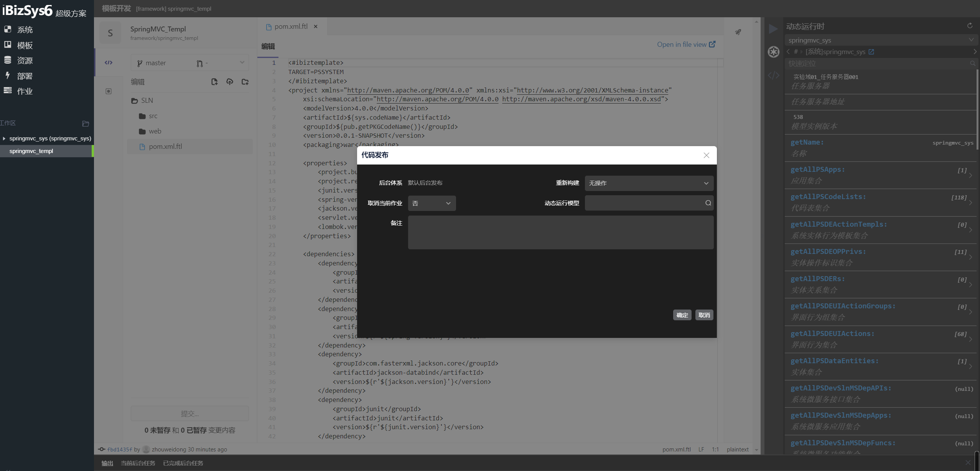Click the 备注 text area
Image resolution: width=980 pixels, height=471 pixels.
point(561,232)
